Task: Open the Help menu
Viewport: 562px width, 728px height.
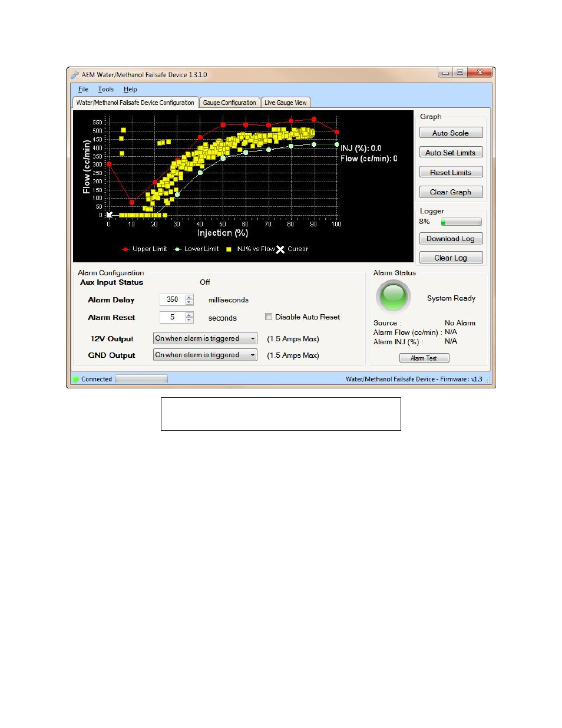Action: pos(130,90)
